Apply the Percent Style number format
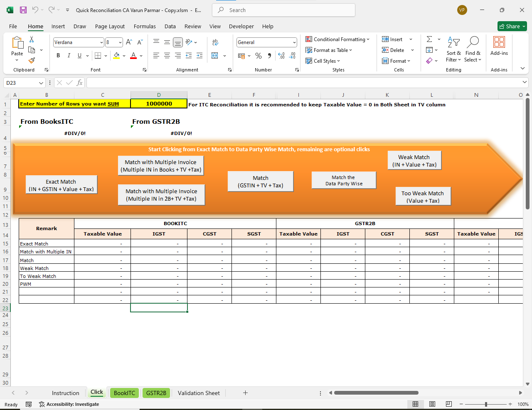Image resolution: width=532 pixels, height=410 pixels. coord(258,55)
